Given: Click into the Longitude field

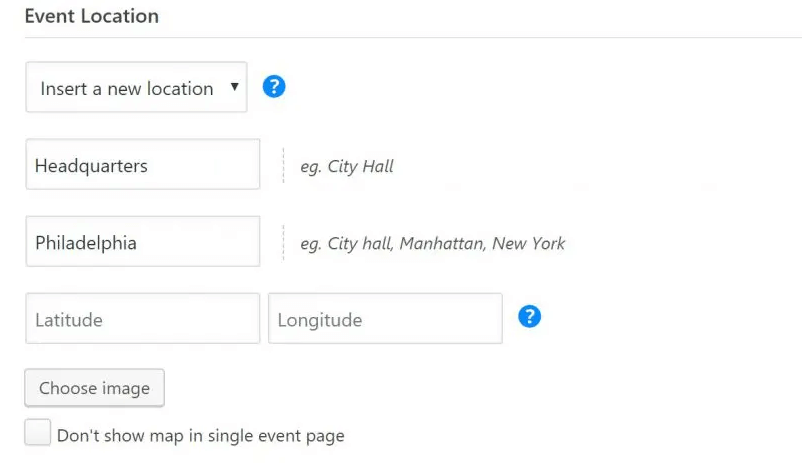Looking at the screenshot, I should click(x=385, y=318).
